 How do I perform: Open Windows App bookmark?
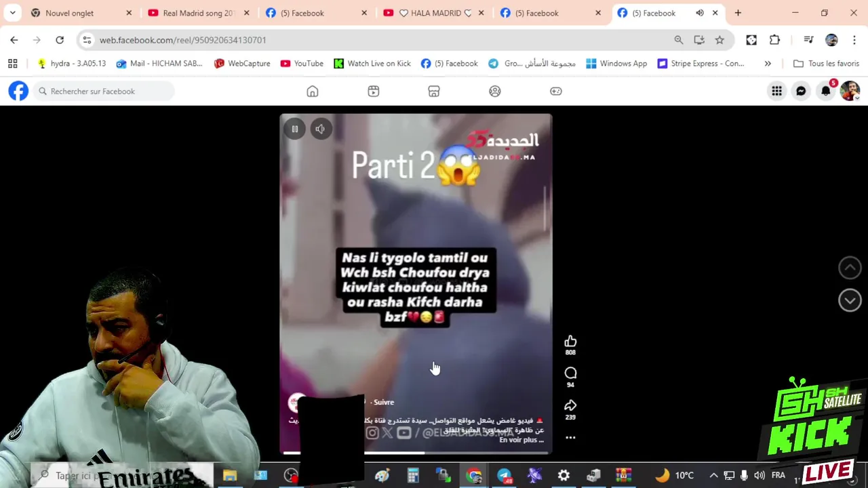pos(616,63)
